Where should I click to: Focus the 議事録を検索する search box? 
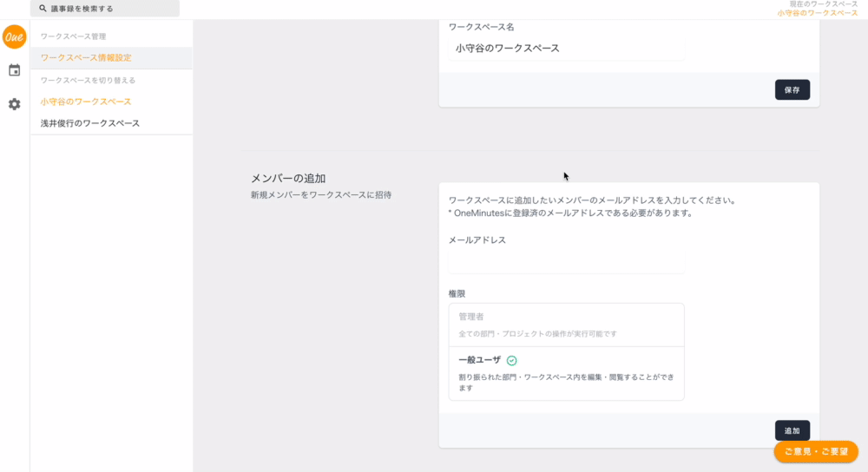click(x=108, y=9)
